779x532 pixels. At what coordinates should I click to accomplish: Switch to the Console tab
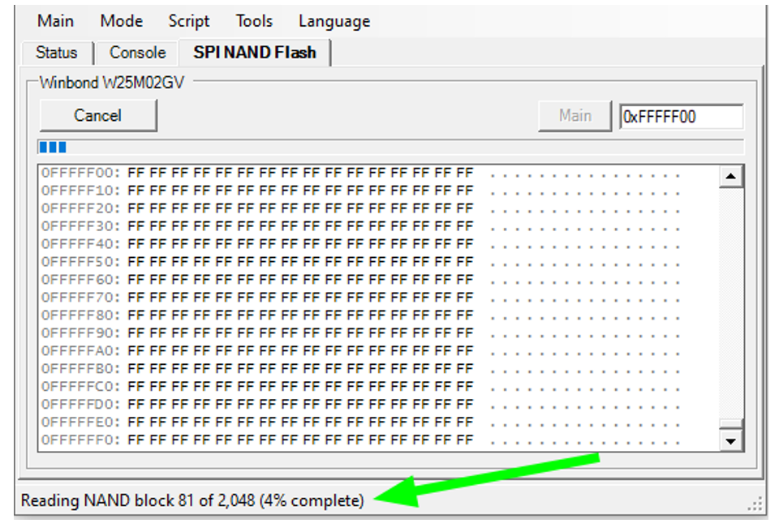pos(138,53)
